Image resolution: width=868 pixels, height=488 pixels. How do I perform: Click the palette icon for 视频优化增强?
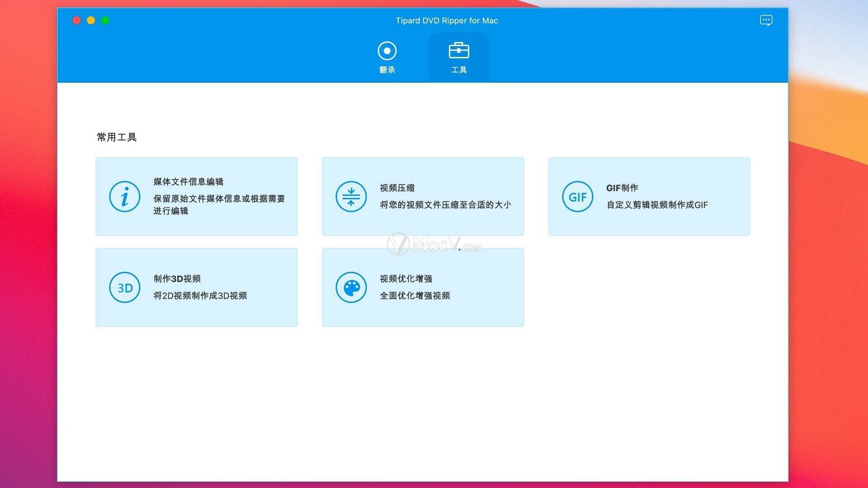(351, 287)
